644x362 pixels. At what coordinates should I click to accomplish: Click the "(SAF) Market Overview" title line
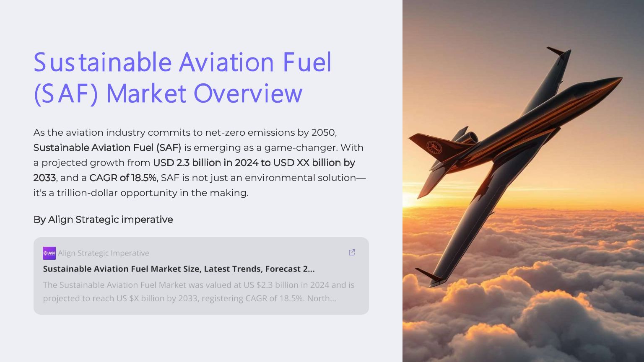tap(168, 93)
